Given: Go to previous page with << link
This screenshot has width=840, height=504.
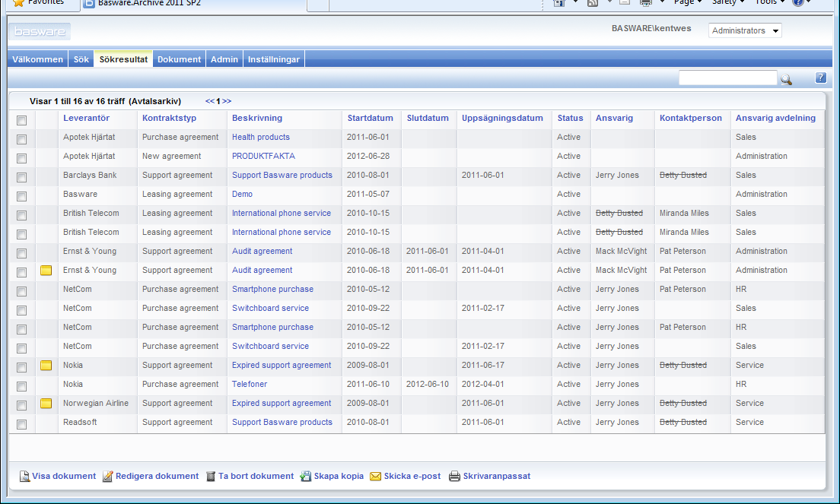Looking at the screenshot, I should click(x=210, y=101).
